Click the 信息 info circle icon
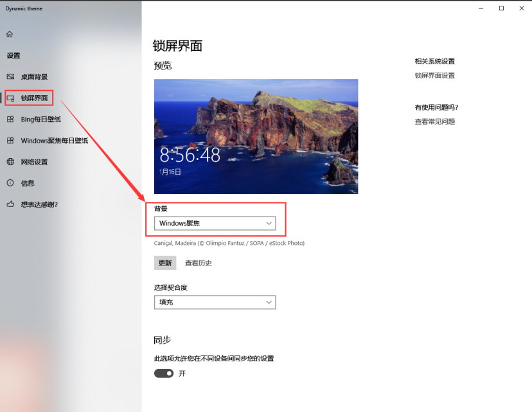This screenshot has width=532, height=412. point(10,183)
